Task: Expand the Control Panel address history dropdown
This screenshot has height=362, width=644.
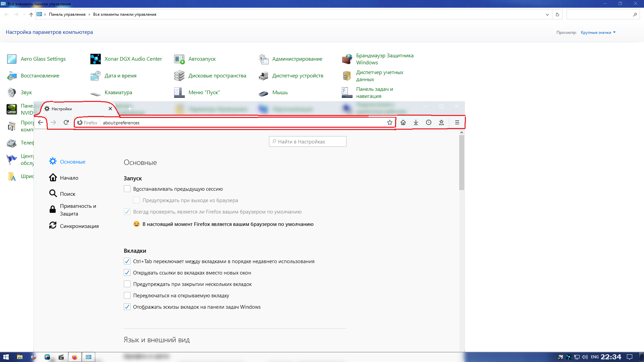Action: 547,14
